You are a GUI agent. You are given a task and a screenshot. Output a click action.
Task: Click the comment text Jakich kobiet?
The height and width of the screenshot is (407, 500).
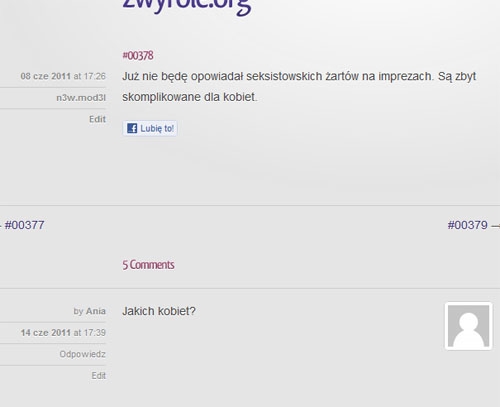tap(159, 311)
